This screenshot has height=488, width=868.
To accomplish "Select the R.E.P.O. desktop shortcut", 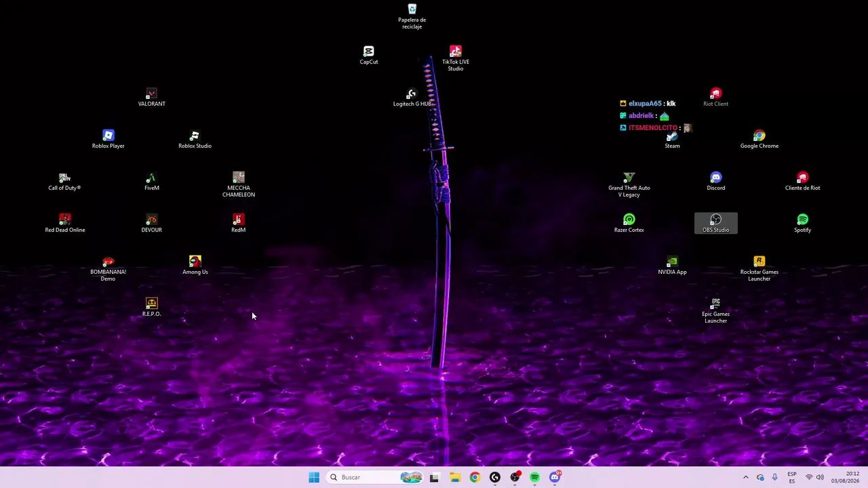I will [151, 308].
